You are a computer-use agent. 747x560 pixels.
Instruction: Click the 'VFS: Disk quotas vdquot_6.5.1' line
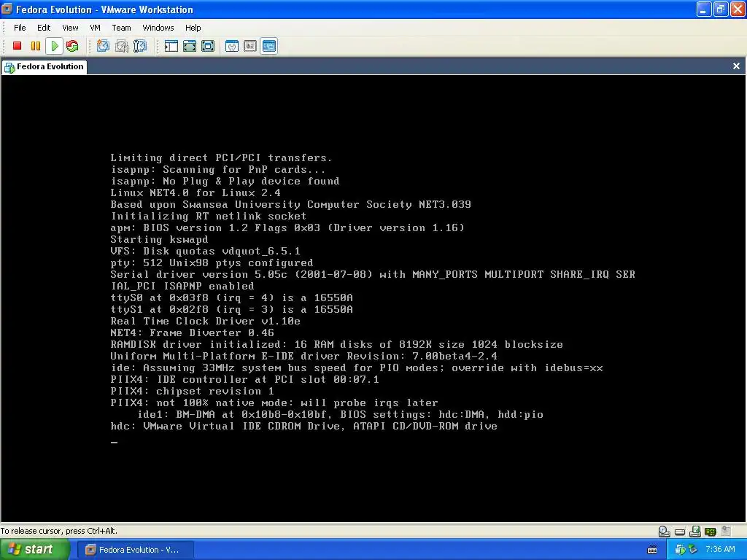coord(205,251)
